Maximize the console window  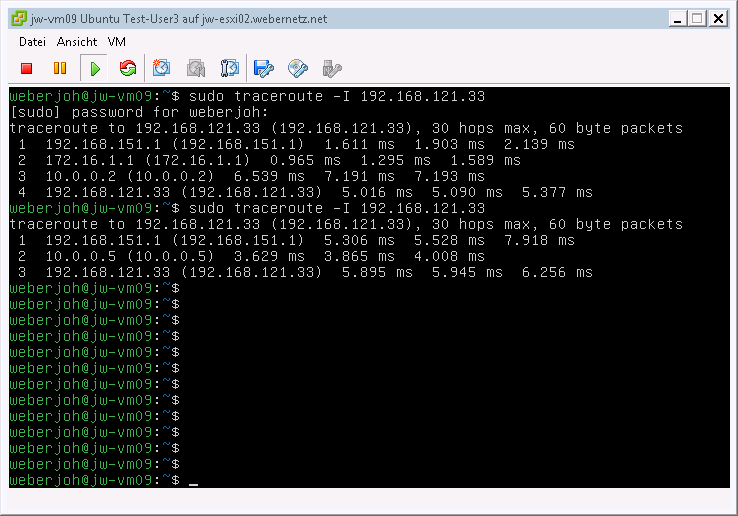(x=698, y=19)
